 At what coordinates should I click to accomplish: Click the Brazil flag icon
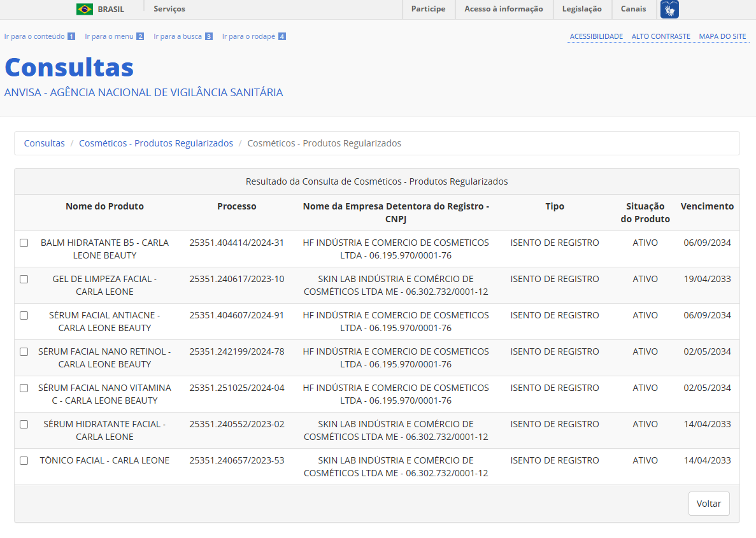click(84, 9)
